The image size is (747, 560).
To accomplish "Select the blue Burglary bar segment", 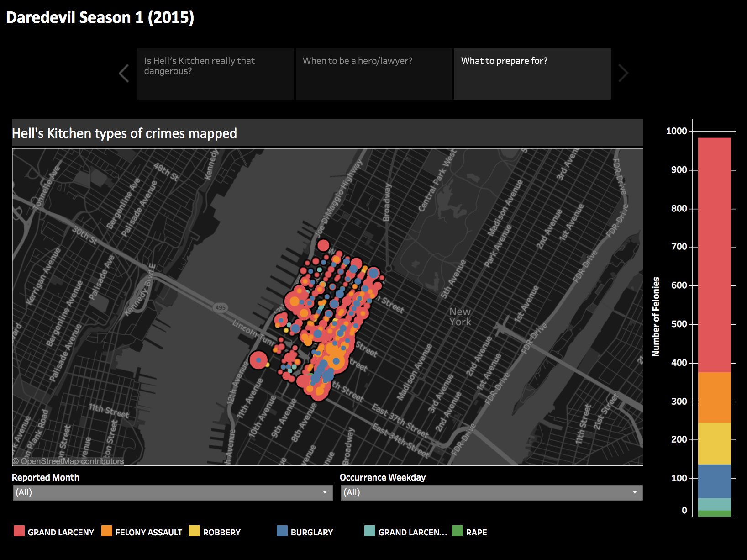I will tap(715, 481).
